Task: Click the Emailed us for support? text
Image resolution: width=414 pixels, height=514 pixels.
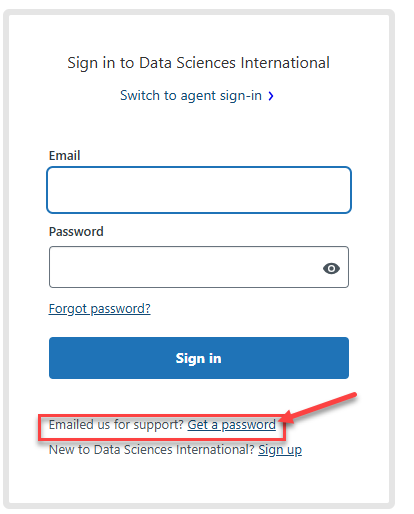Action: (x=116, y=425)
